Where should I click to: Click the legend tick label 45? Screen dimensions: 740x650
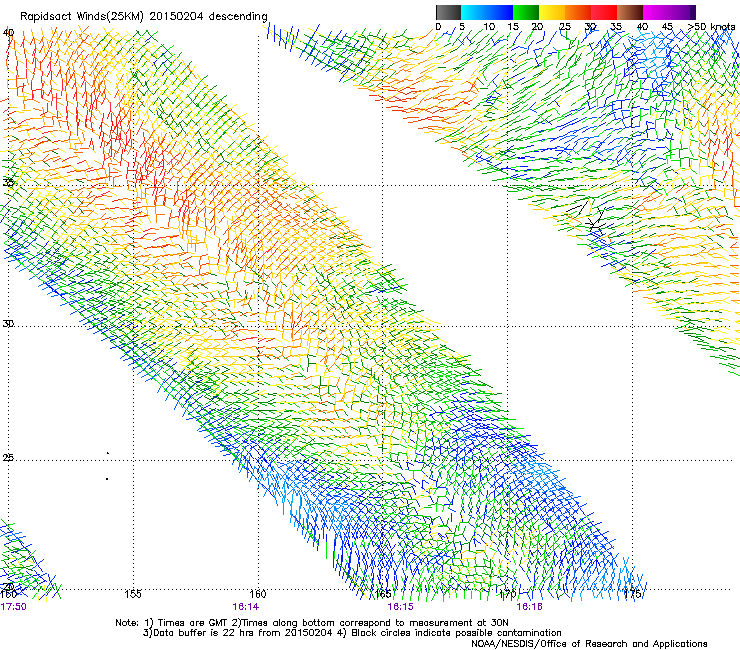(667, 27)
